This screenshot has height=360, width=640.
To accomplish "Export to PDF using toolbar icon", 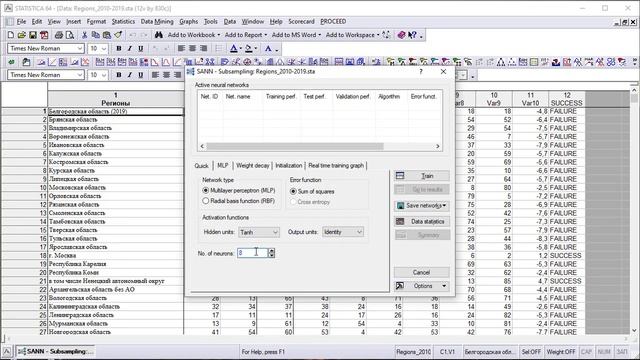I will pos(44,35).
